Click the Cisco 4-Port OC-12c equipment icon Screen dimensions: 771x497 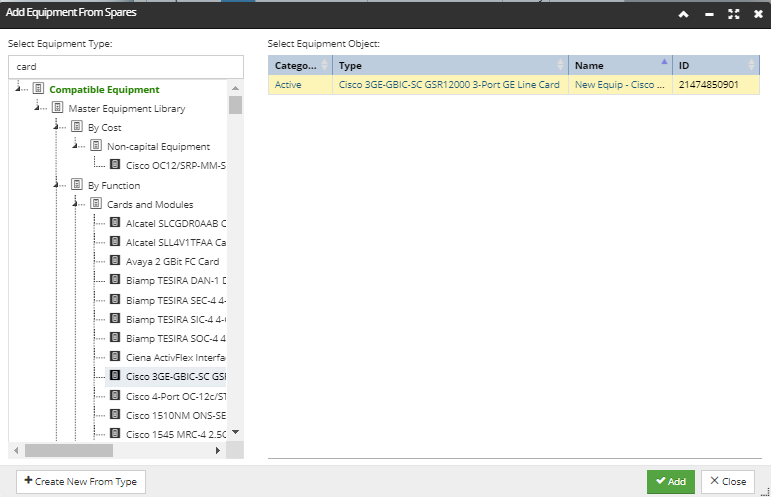(x=115, y=395)
